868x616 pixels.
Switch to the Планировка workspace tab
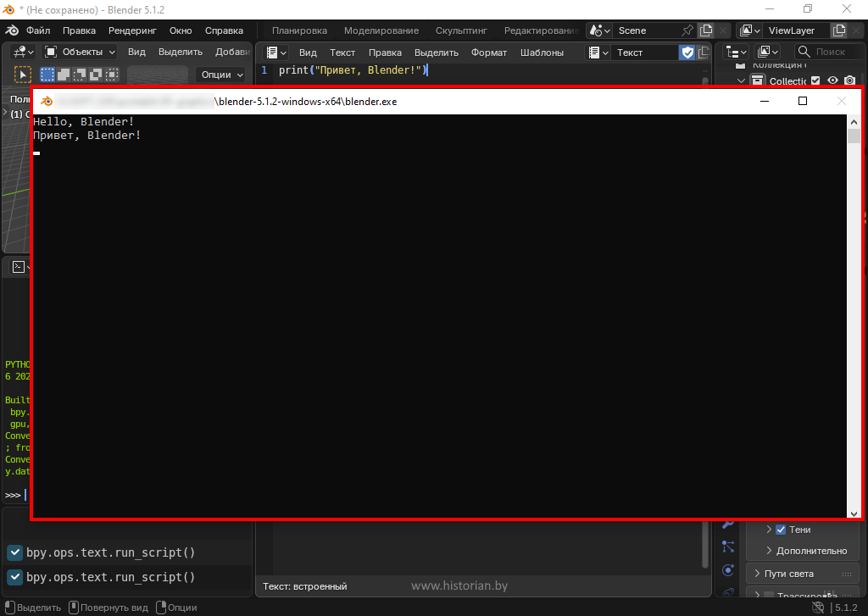(299, 31)
